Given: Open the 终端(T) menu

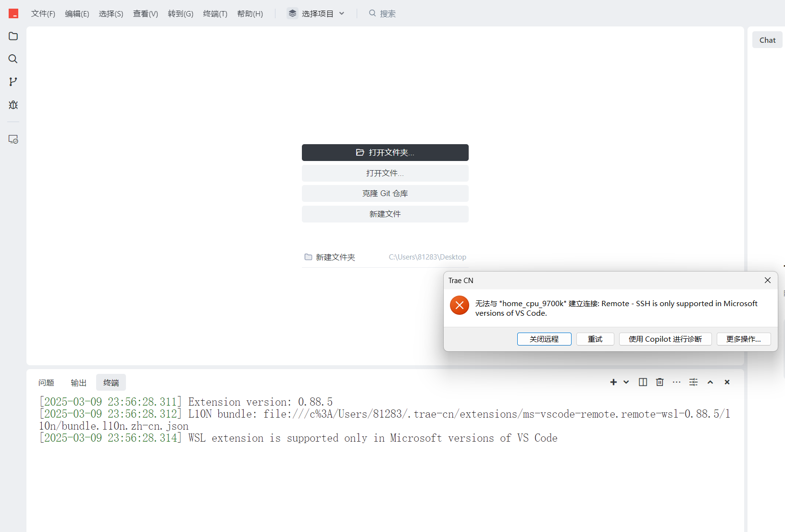Looking at the screenshot, I should (215, 13).
